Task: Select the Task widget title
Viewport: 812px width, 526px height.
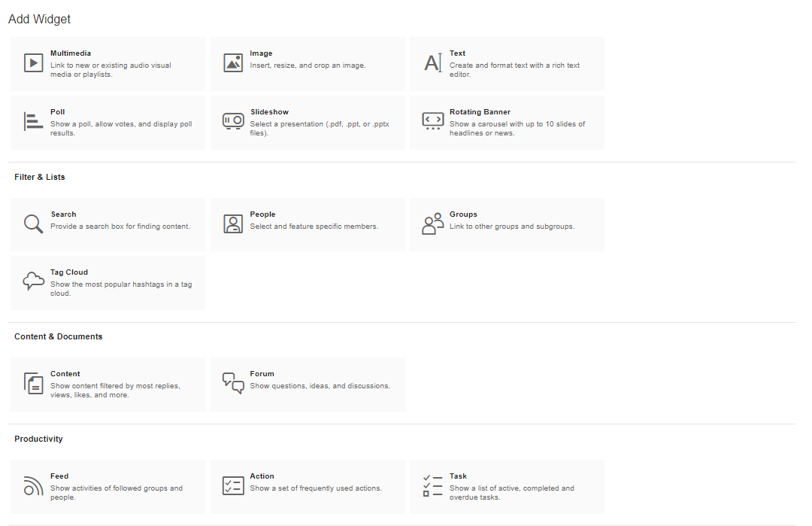Action: tap(458, 476)
